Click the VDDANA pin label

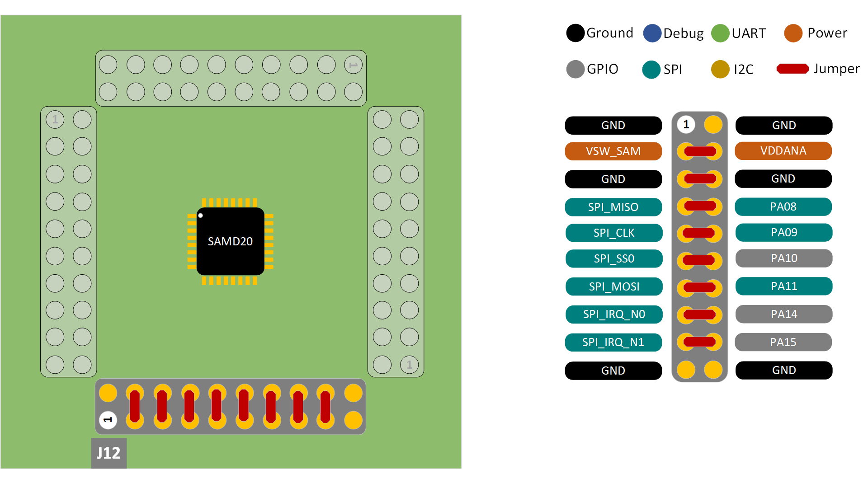[783, 151]
